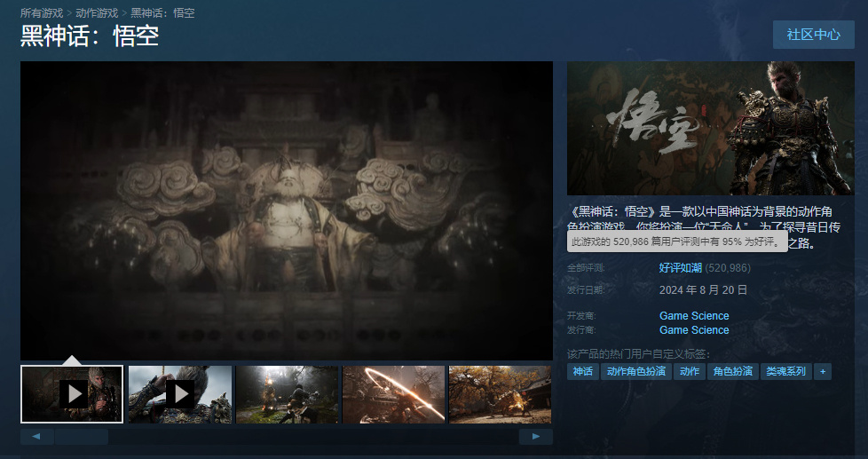Click the 黑神话：悟空 breadcrumb link
Viewport: 868px width, 459px height.
click(x=162, y=12)
